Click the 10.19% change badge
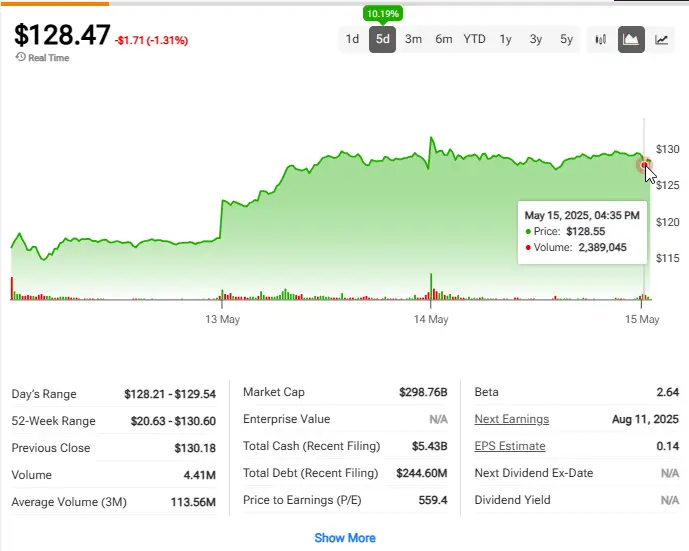 383,14
